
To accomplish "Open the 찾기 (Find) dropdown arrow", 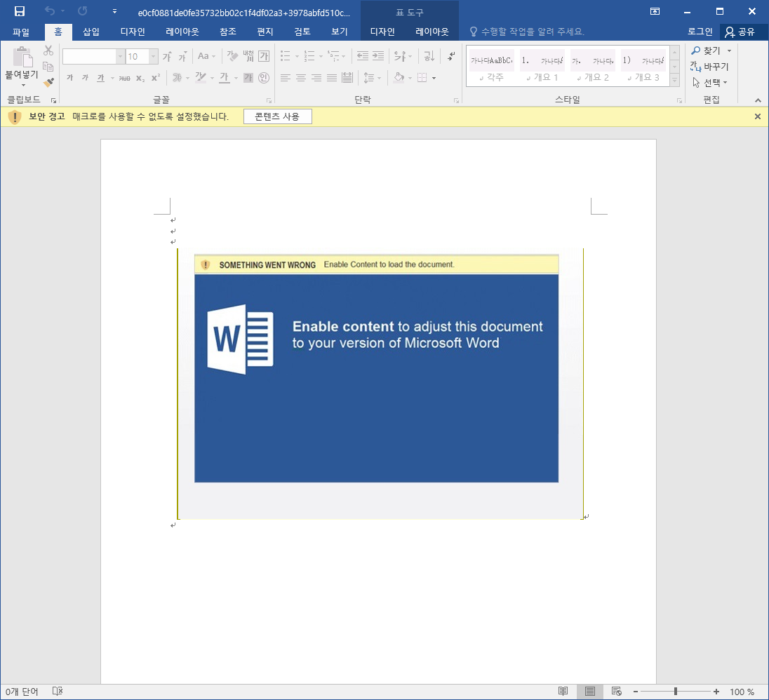I will pos(729,51).
